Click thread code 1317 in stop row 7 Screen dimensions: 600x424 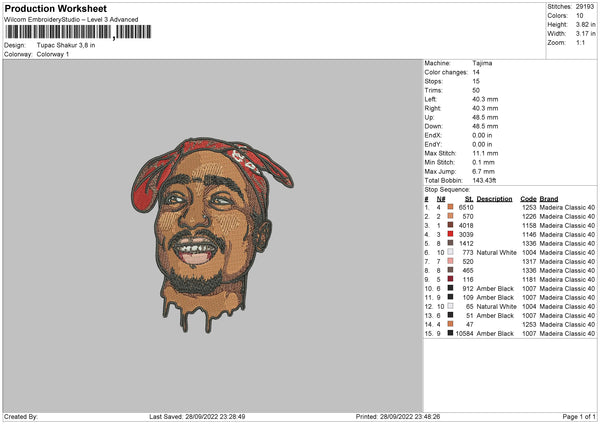point(529,262)
